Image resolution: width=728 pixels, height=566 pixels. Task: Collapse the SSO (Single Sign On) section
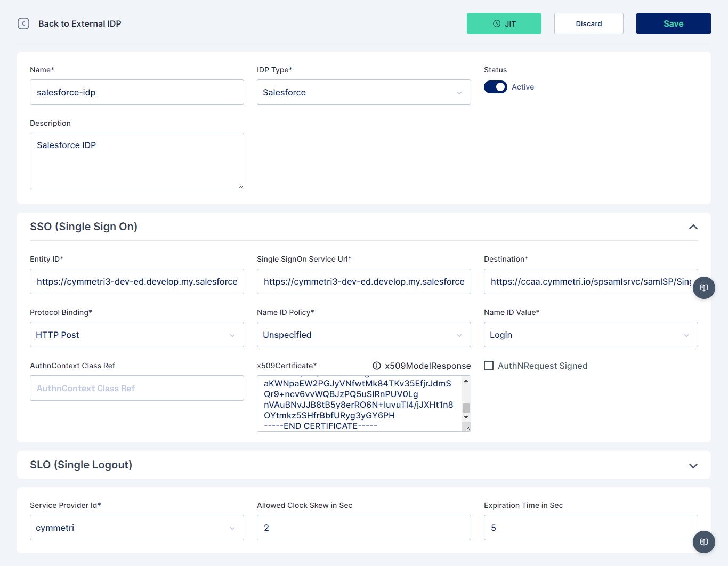pyautogui.click(x=693, y=227)
